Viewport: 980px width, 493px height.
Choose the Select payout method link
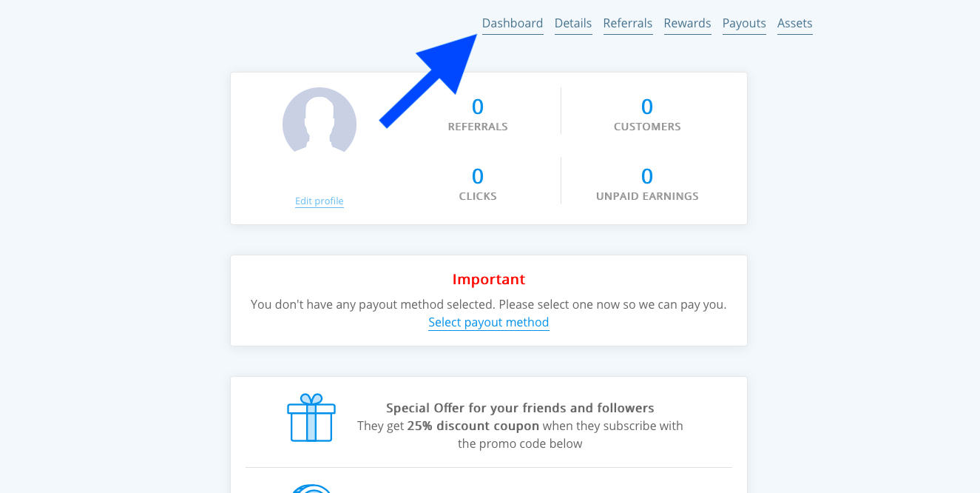[489, 323]
